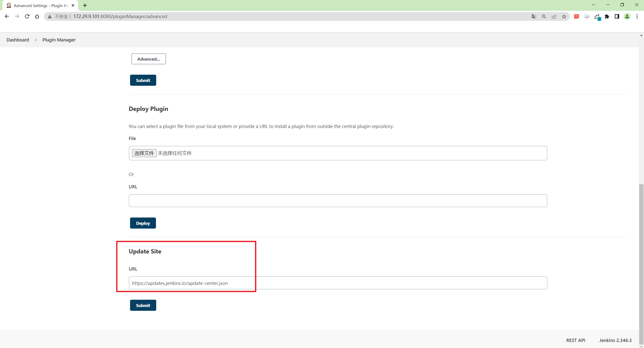
Task: Open the translate page icon
Action: coord(534,16)
